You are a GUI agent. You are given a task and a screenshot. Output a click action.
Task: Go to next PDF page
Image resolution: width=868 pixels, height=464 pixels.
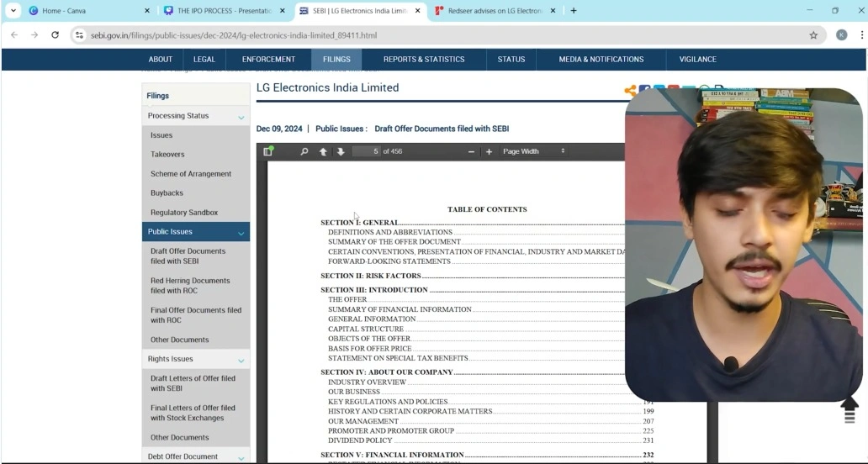(341, 151)
